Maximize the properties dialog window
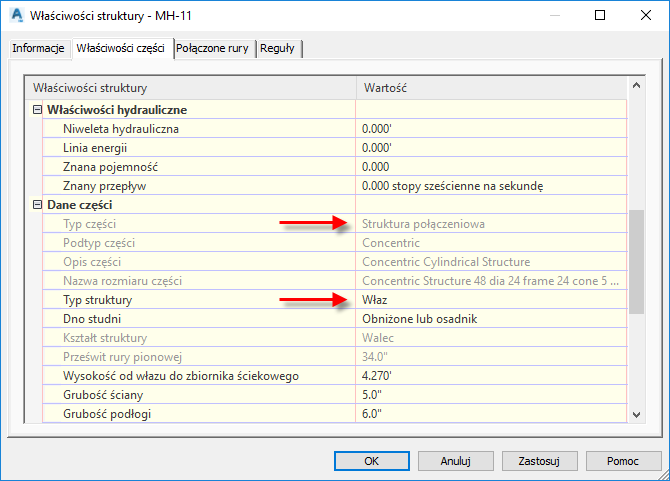Image resolution: width=670 pixels, height=481 pixels. tap(600, 15)
